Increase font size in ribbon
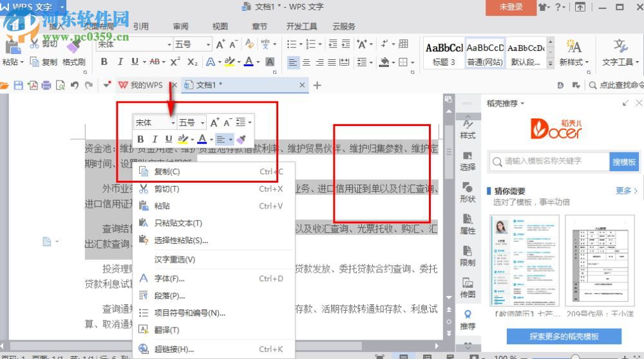Screen dimensions: 644x359 click(x=220, y=44)
